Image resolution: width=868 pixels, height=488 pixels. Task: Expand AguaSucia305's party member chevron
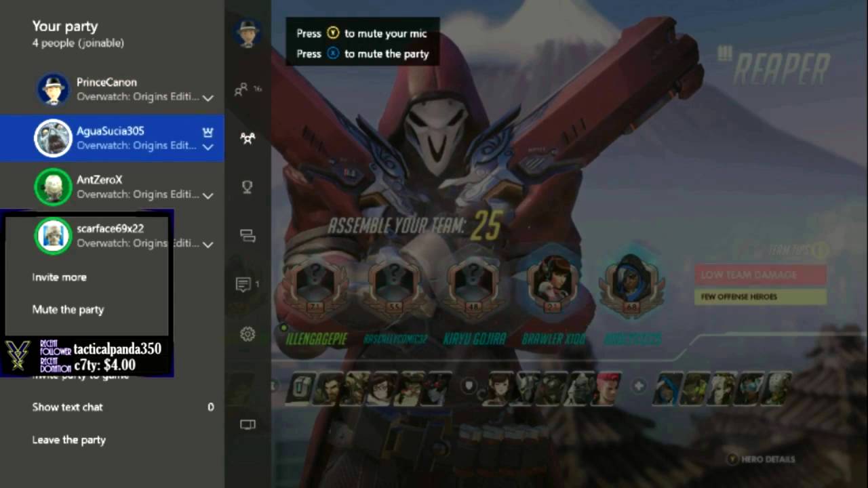[x=208, y=147]
